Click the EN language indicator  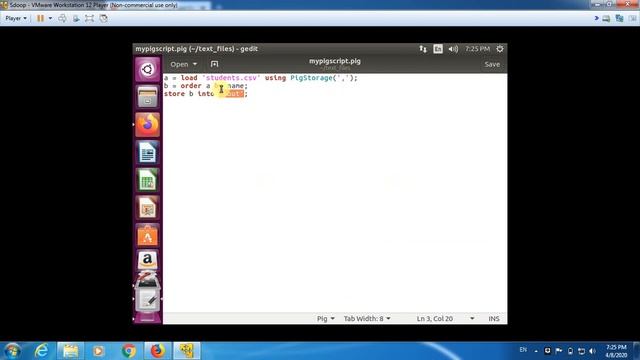(x=523, y=350)
